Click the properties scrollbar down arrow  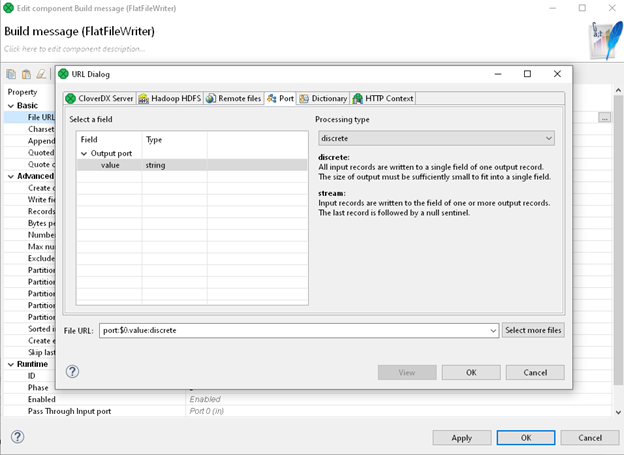pyautogui.click(x=618, y=412)
